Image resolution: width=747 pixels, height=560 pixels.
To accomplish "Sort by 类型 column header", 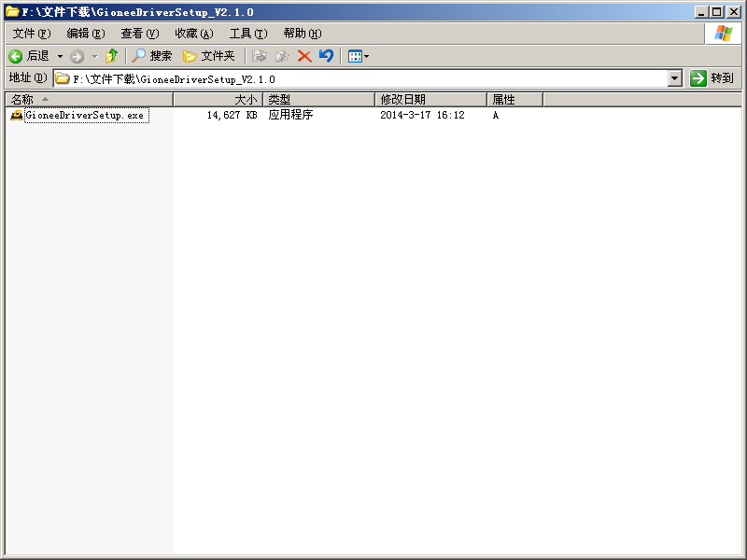I will point(319,100).
